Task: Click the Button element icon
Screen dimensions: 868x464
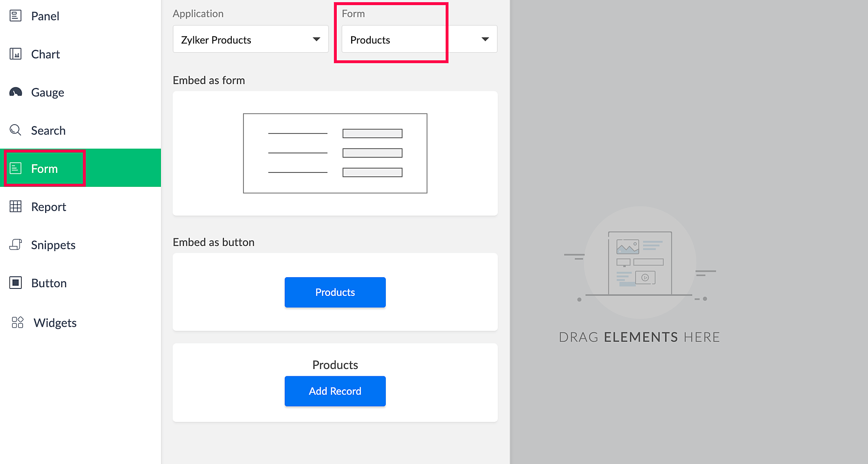Action: point(16,283)
